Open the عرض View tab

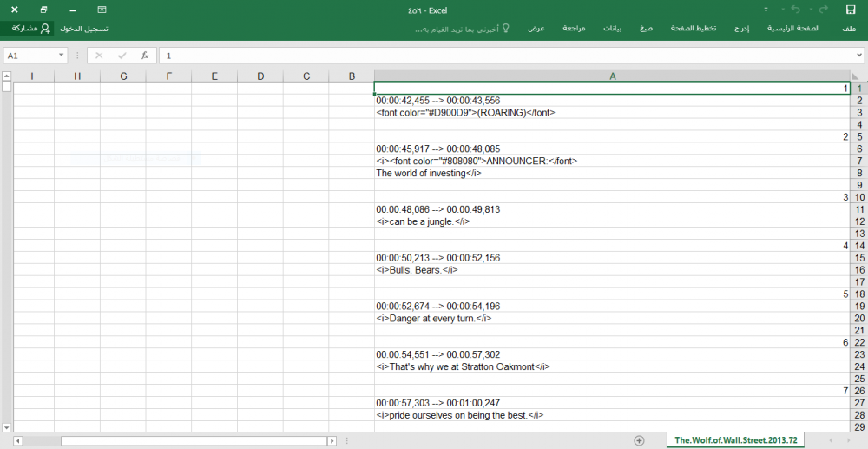pos(536,29)
